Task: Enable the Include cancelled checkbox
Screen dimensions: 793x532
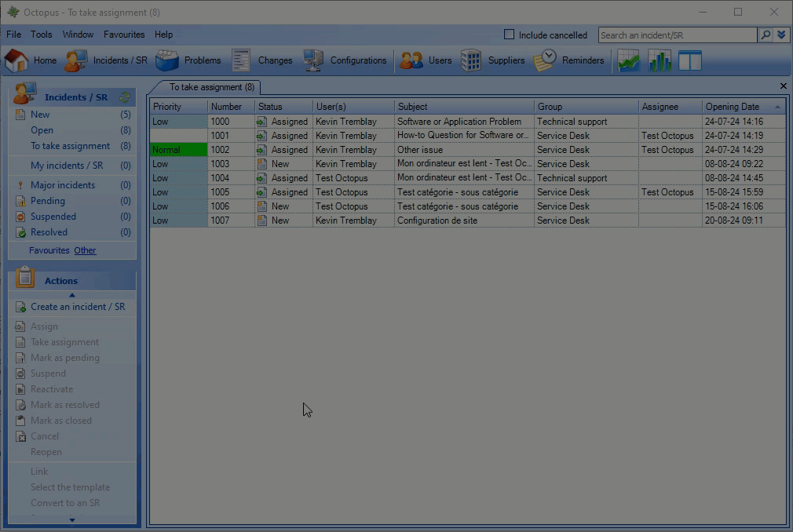Action: (x=509, y=35)
